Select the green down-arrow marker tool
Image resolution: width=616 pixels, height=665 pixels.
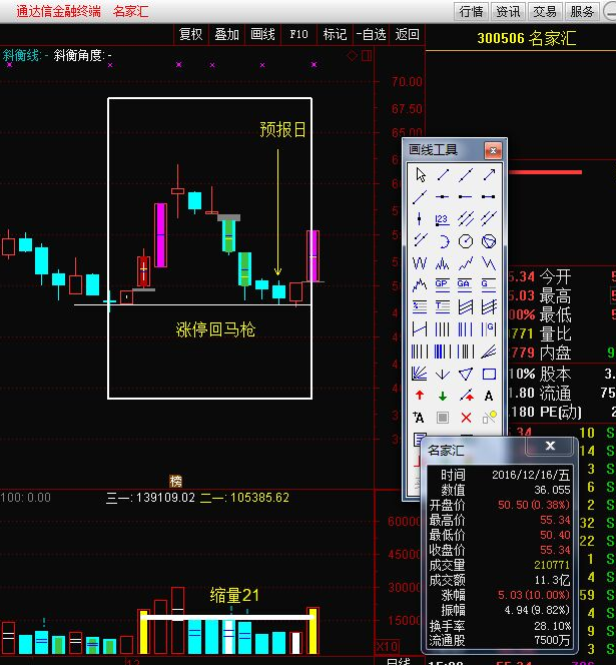click(x=443, y=396)
